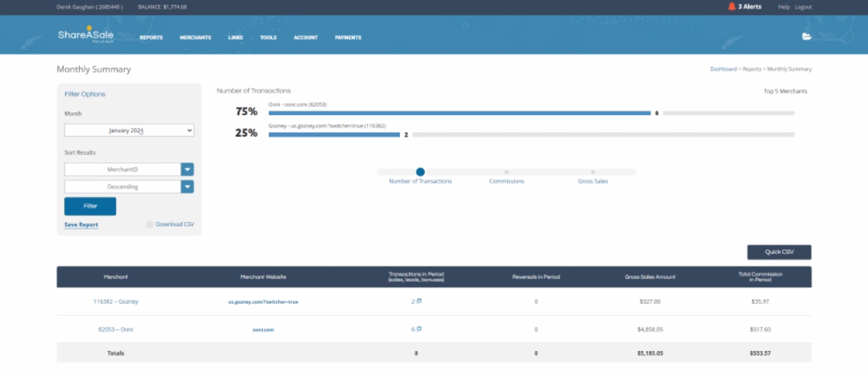
Task: Click the MerchantID sort field
Action: [122, 169]
